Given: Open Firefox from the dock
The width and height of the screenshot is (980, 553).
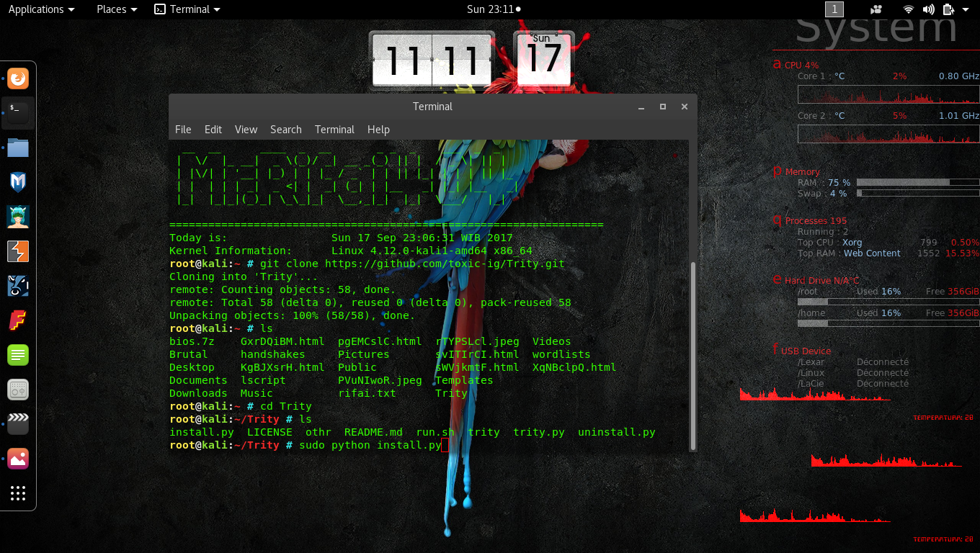Looking at the screenshot, I should click(x=17, y=78).
